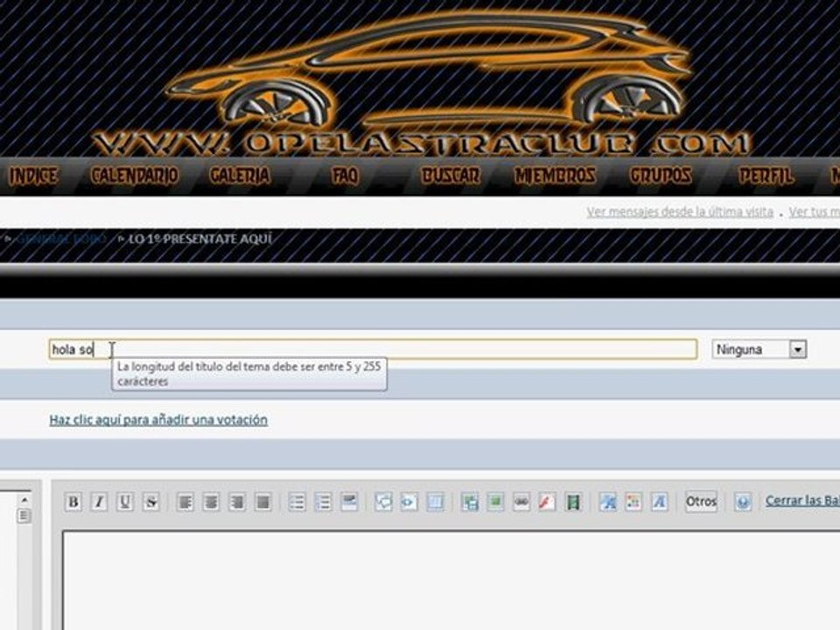The image size is (840, 630).
Task: Toggle underline formatting in the editor
Action: coord(125,502)
